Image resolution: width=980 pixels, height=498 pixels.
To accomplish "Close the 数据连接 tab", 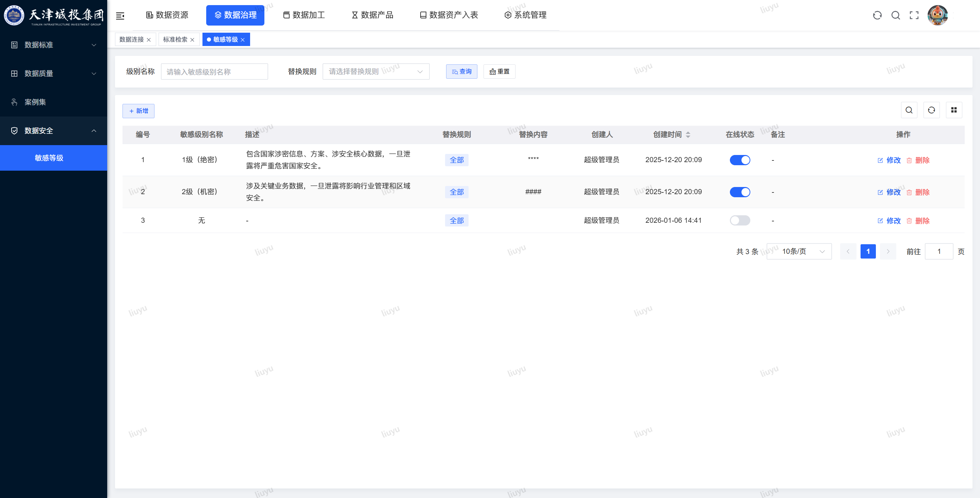I will [149, 40].
